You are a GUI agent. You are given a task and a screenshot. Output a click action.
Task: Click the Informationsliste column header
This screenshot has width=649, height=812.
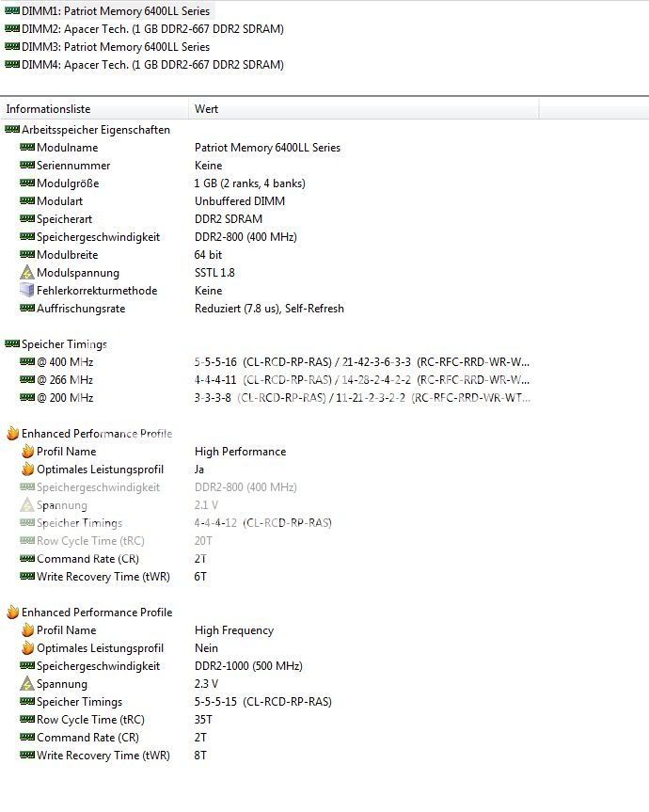(x=95, y=109)
